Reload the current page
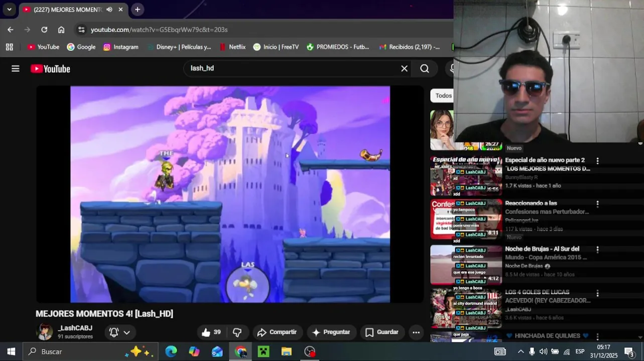The image size is (644, 361). coord(44,30)
